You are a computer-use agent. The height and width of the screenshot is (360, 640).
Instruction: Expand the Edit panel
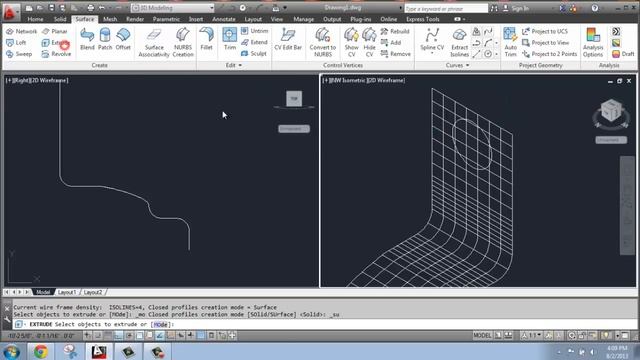[x=234, y=65]
